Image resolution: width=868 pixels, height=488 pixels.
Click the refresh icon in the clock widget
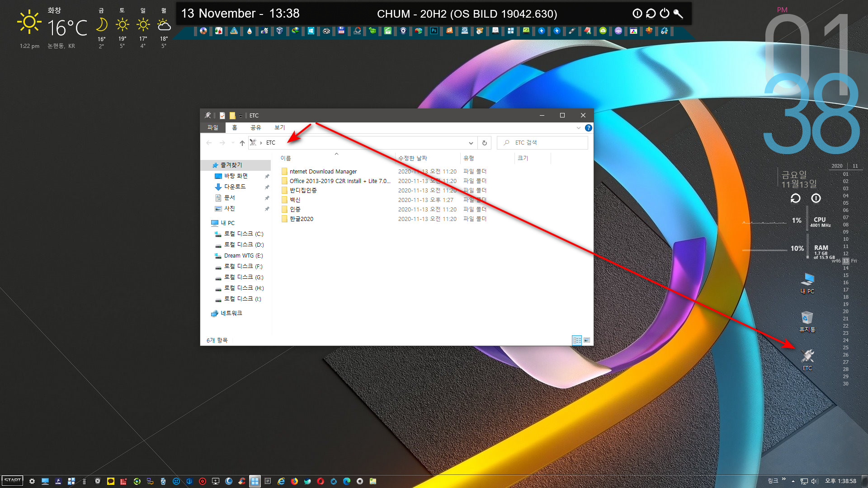(x=795, y=198)
